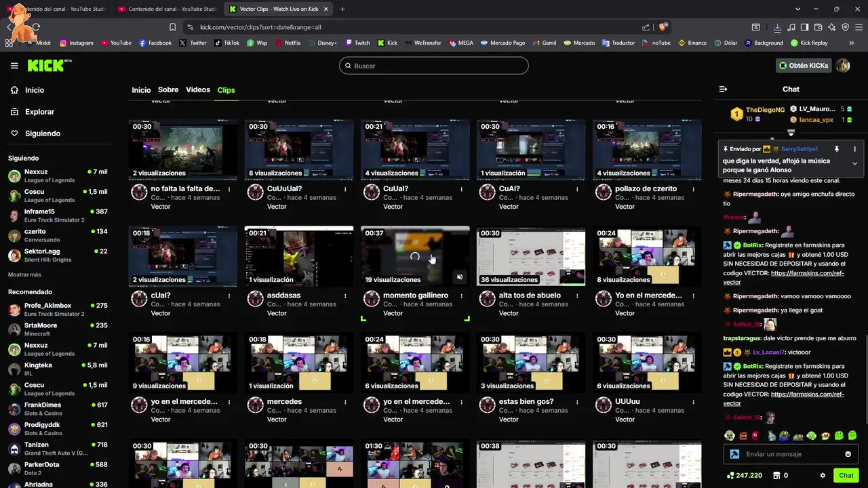Open Coscu channel in Siguiendo list
This screenshot has width=868, height=488.
click(x=58, y=196)
